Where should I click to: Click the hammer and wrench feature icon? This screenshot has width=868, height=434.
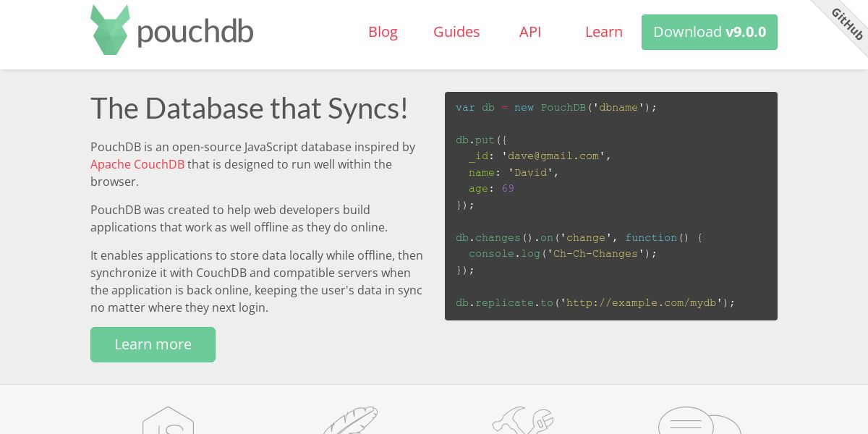click(x=523, y=420)
